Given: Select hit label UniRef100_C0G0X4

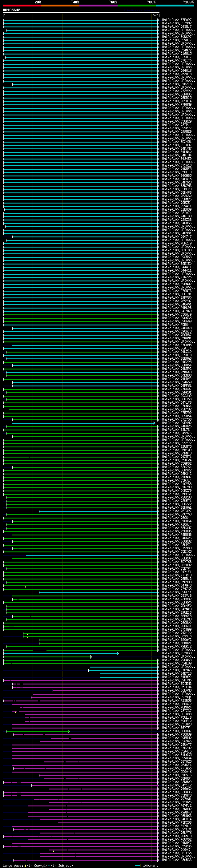Looking at the screenshot, I should click(x=177, y=850).
